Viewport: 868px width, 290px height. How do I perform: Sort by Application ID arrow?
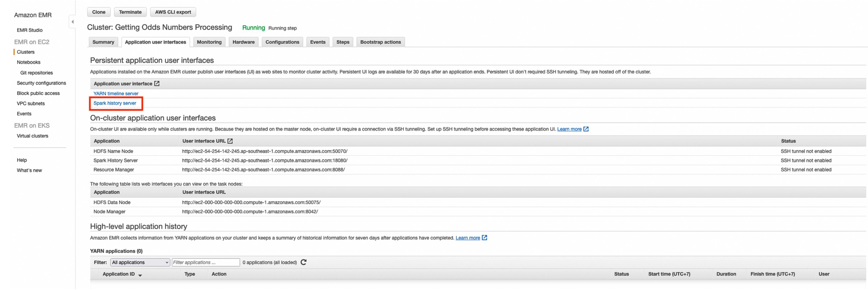(x=140, y=275)
